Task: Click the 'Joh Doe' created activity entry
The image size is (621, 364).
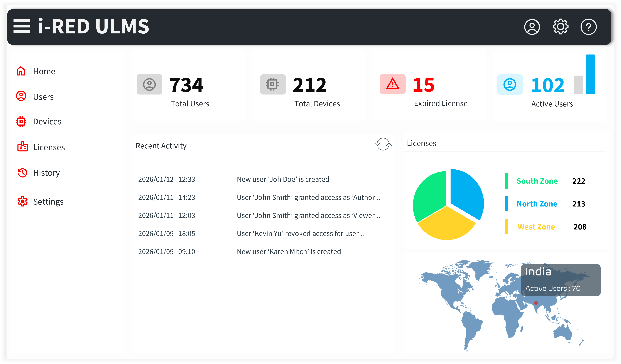Action: (x=283, y=179)
